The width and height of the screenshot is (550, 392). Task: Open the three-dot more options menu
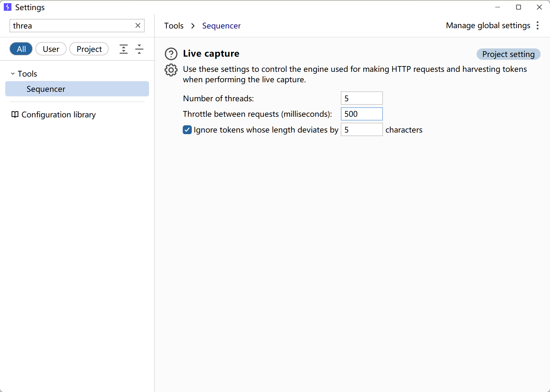[x=538, y=26]
